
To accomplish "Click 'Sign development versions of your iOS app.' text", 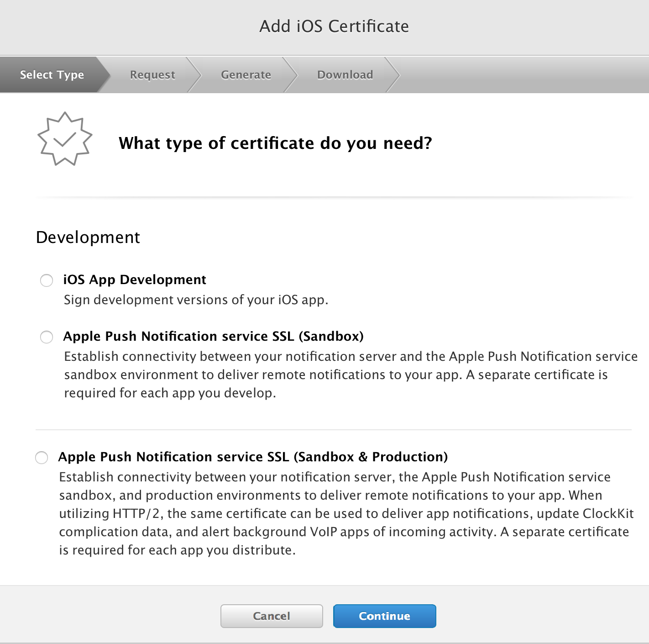I will pyautogui.click(x=196, y=300).
